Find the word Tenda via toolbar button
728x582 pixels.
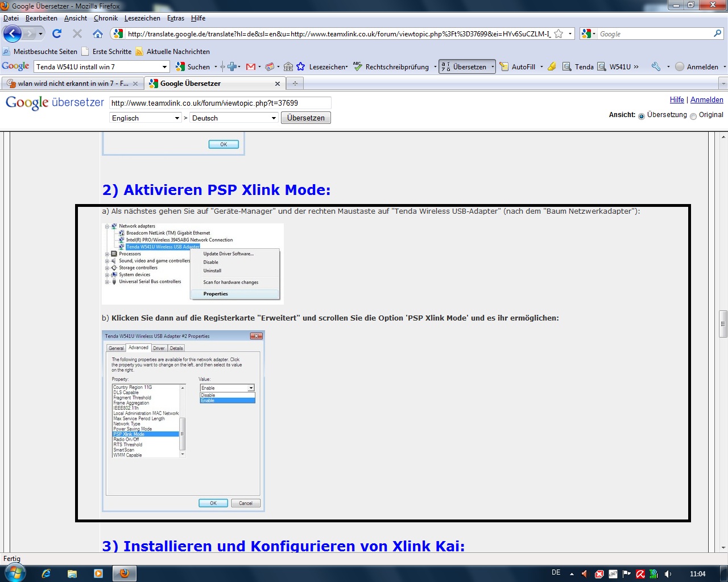[578, 66]
